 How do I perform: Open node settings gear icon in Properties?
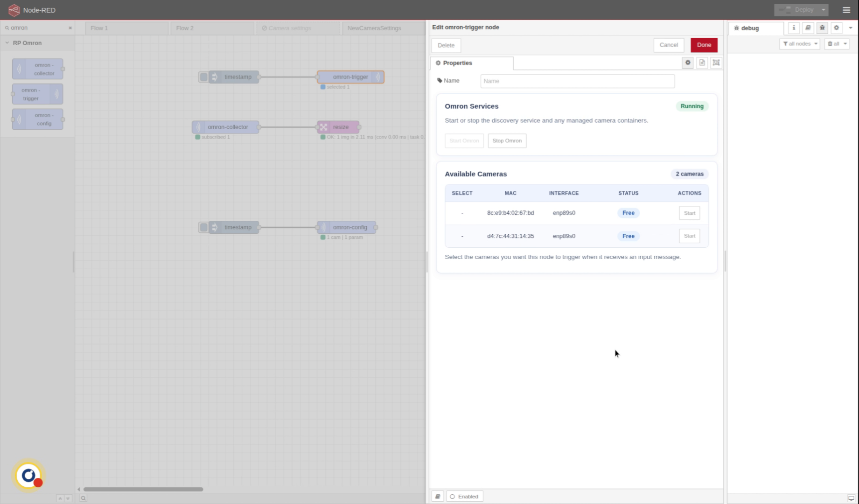(x=687, y=63)
